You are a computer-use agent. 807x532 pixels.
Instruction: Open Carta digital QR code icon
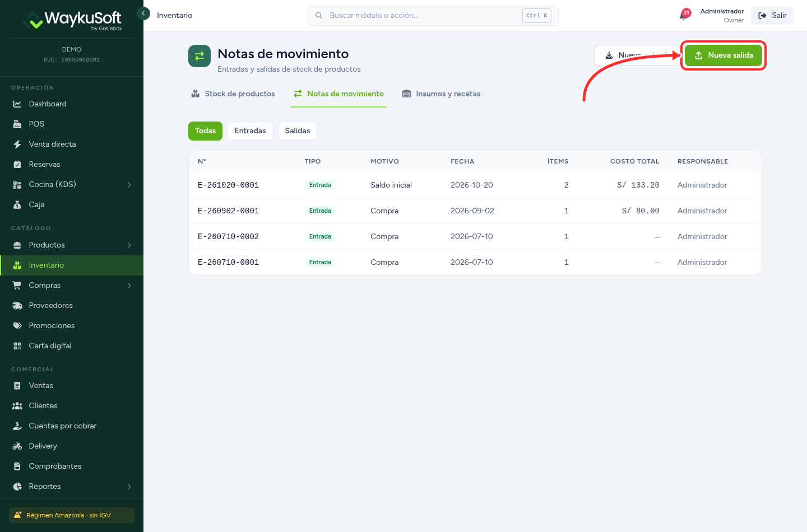pyautogui.click(x=17, y=346)
